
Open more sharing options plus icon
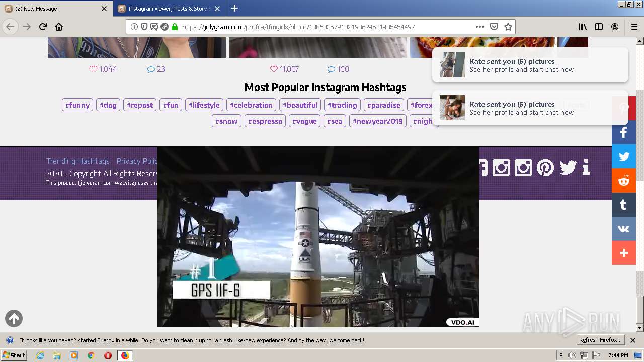point(624,253)
